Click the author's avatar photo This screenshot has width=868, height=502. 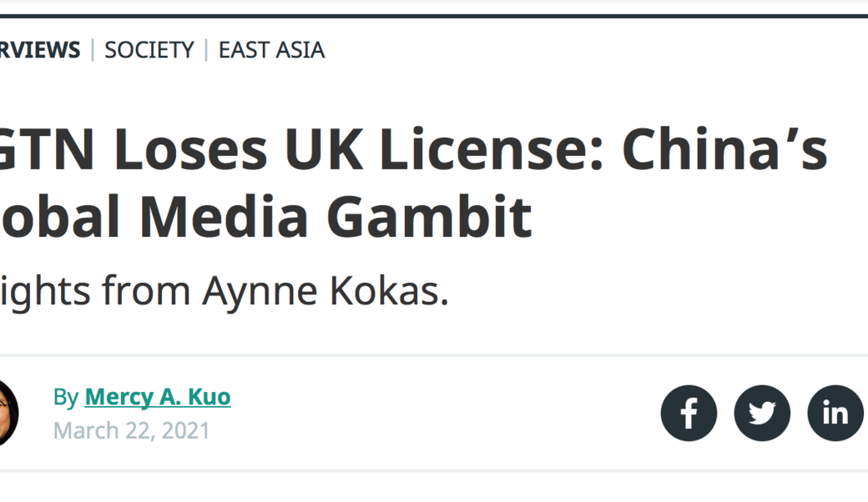[7, 412]
